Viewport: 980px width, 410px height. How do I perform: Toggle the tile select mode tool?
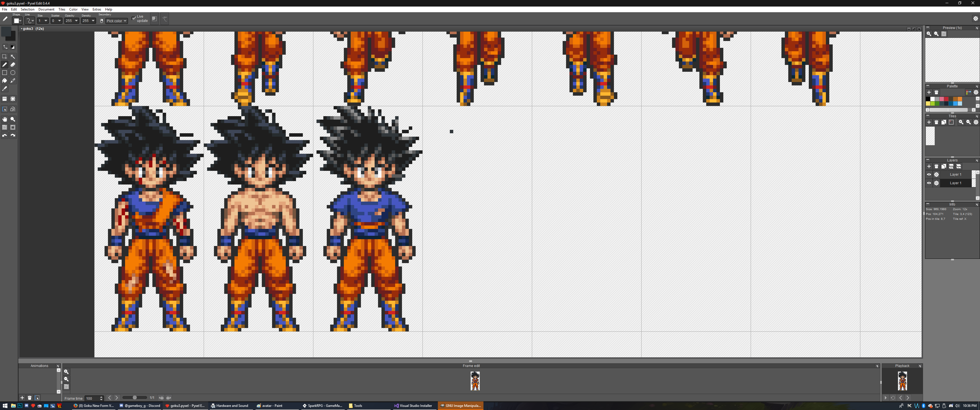pyautogui.click(x=5, y=109)
